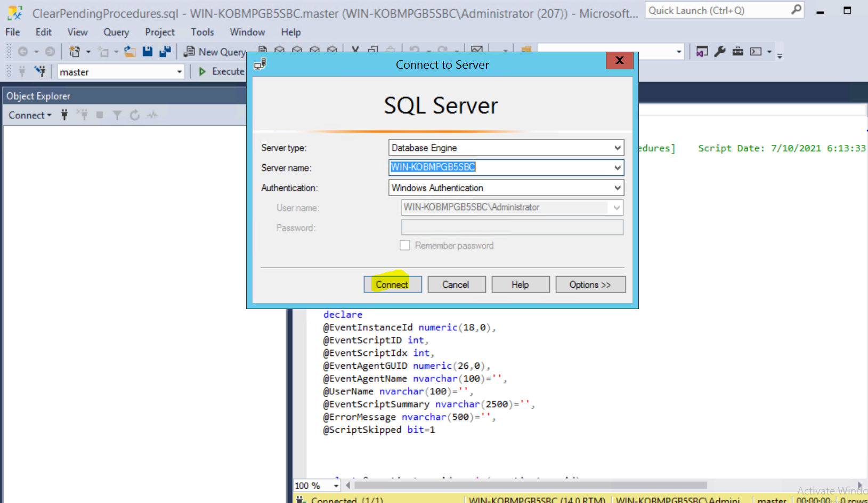868x503 pixels.
Task: Close the Connect to Server dialog
Action: click(x=619, y=60)
